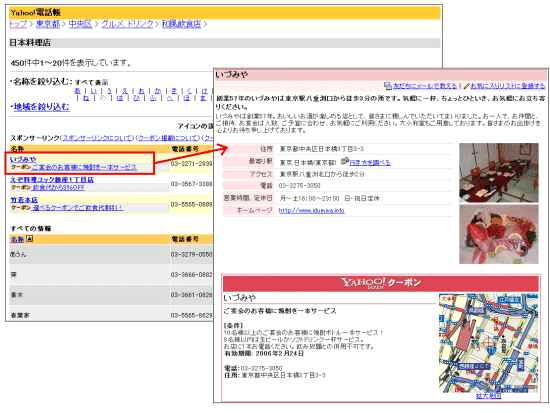Select phone number 03-3567-3388
Image resolution: width=550 pixels, height=413 pixels.
click(x=192, y=184)
